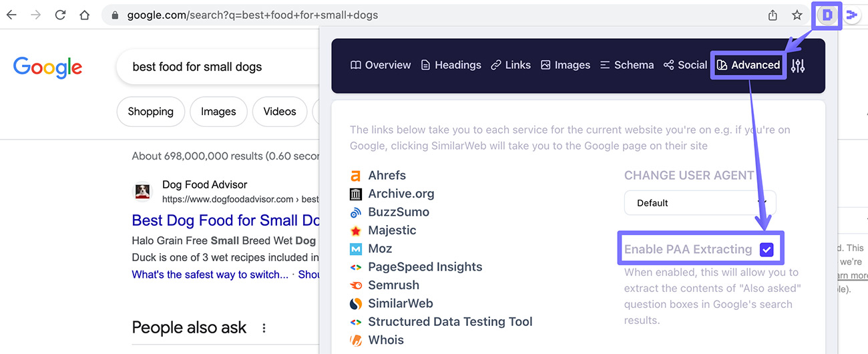Open Archive.org link
The image size is (868, 354).
click(x=401, y=194)
